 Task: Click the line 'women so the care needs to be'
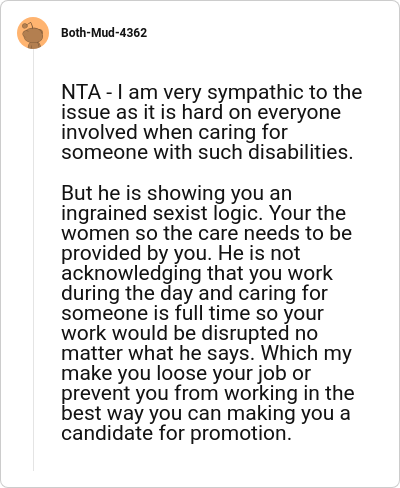tap(207, 233)
